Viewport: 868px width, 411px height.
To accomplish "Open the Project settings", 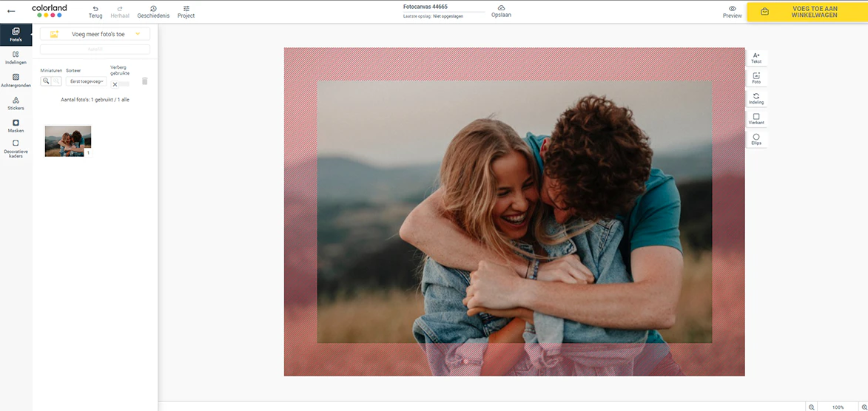I will click(x=186, y=12).
